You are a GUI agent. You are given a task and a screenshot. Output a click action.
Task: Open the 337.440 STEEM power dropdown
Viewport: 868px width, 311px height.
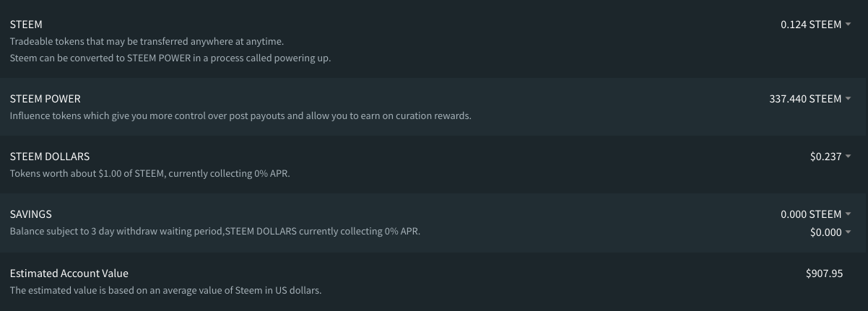tap(805, 99)
